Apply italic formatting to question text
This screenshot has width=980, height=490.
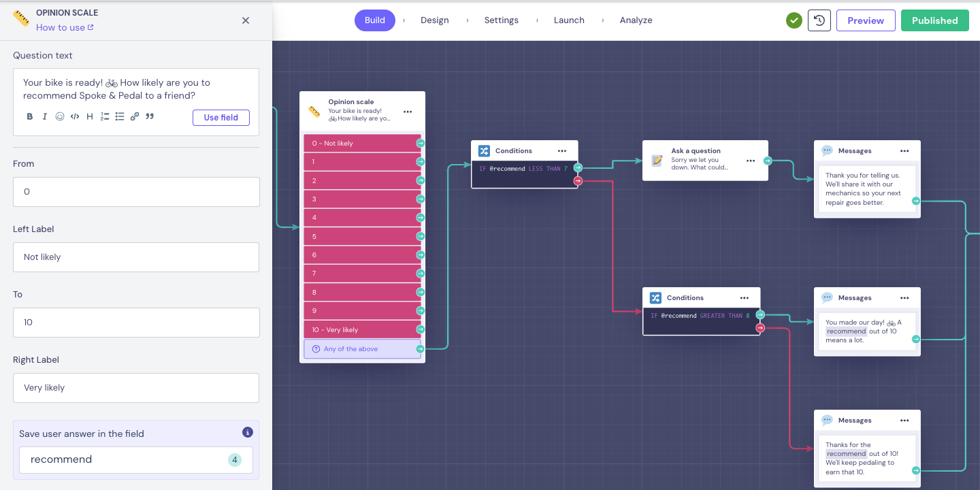(x=45, y=117)
